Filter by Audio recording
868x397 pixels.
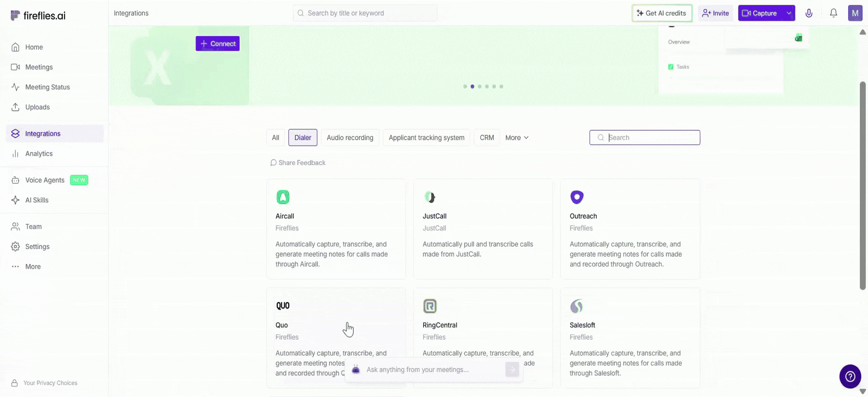tap(350, 137)
